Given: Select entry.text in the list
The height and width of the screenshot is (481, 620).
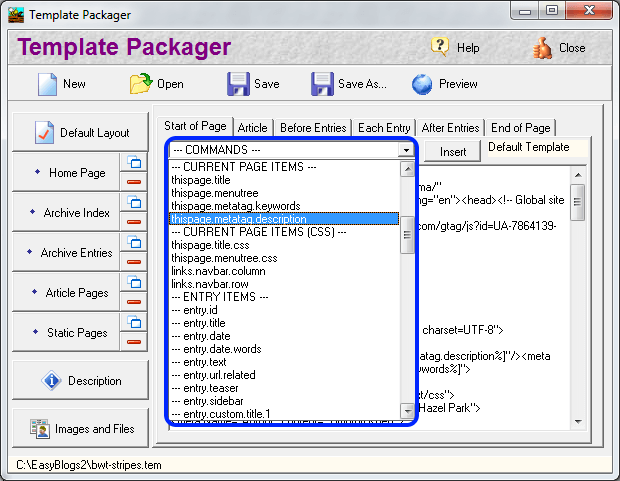Looking at the screenshot, I should (x=284, y=362).
